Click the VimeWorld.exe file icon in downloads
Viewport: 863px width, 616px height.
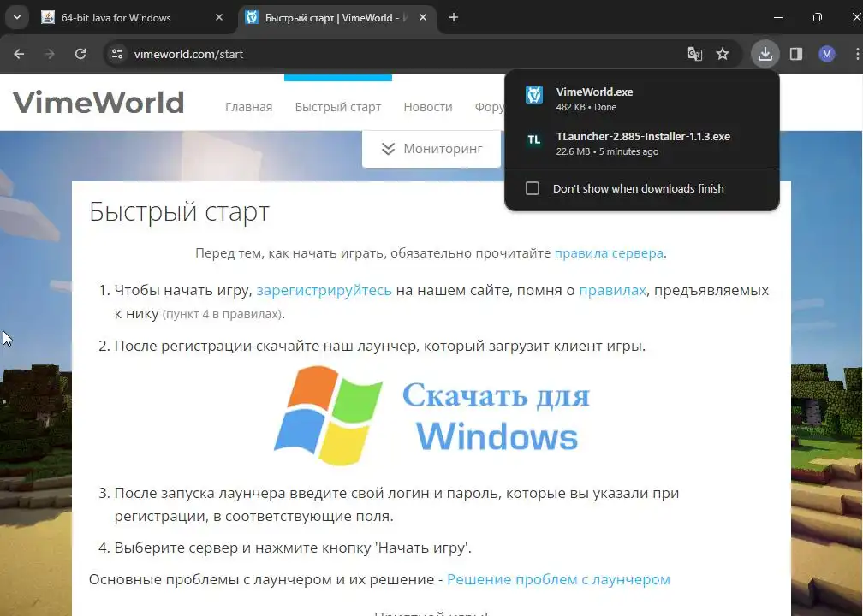(x=534, y=95)
